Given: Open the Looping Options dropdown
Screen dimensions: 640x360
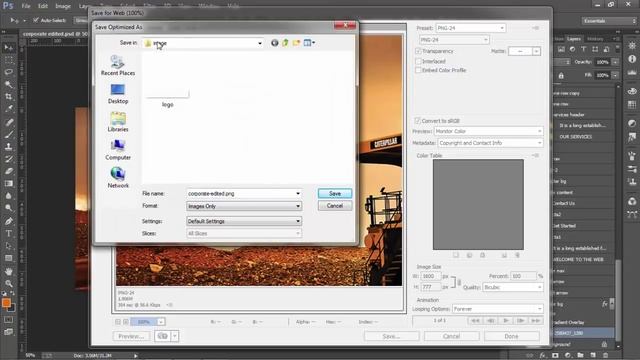Looking at the screenshot, I should tap(498, 309).
